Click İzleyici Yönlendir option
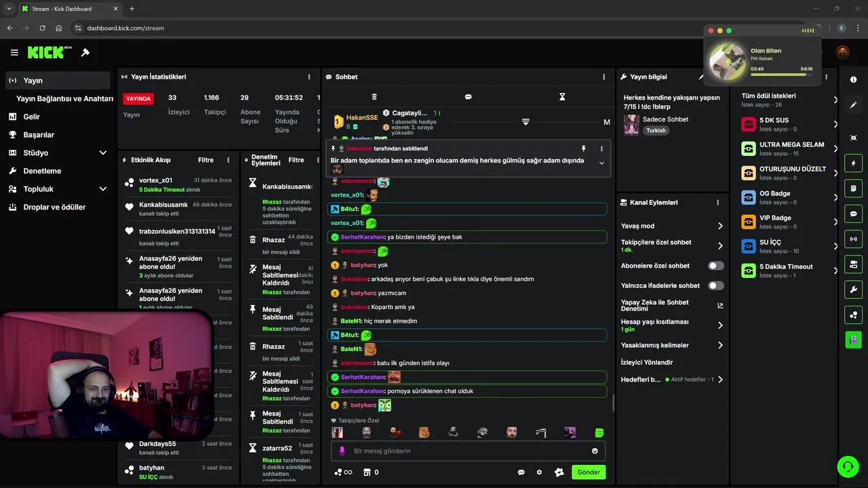Viewport: 868px width, 488px height. pyautogui.click(x=647, y=363)
